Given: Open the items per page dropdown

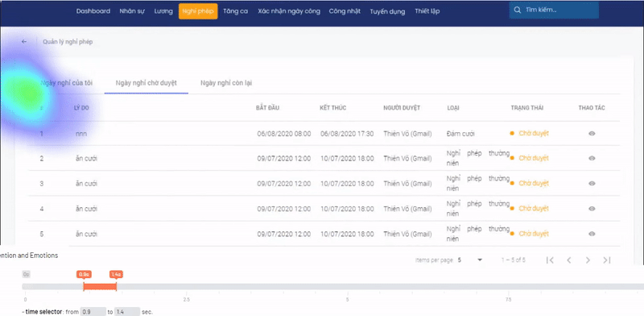Looking at the screenshot, I should coord(470,260).
